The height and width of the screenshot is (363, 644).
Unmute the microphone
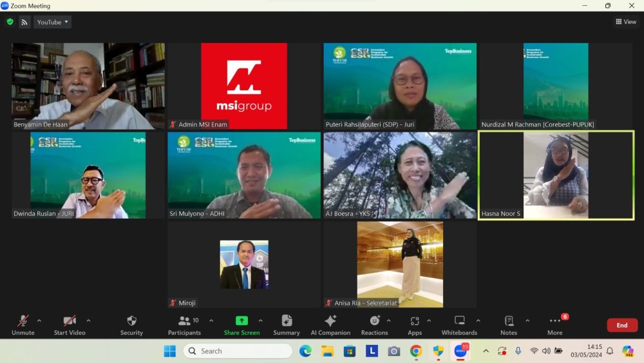23,324
